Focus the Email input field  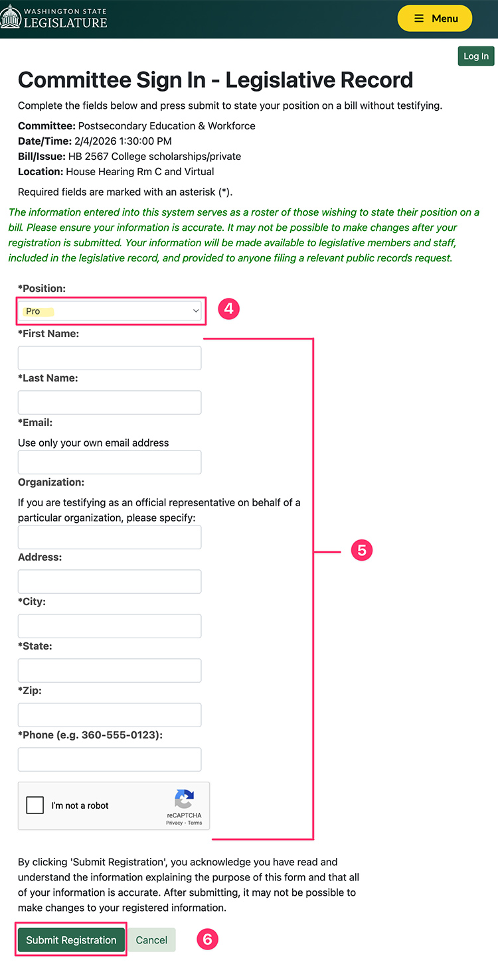click(109, 462)
